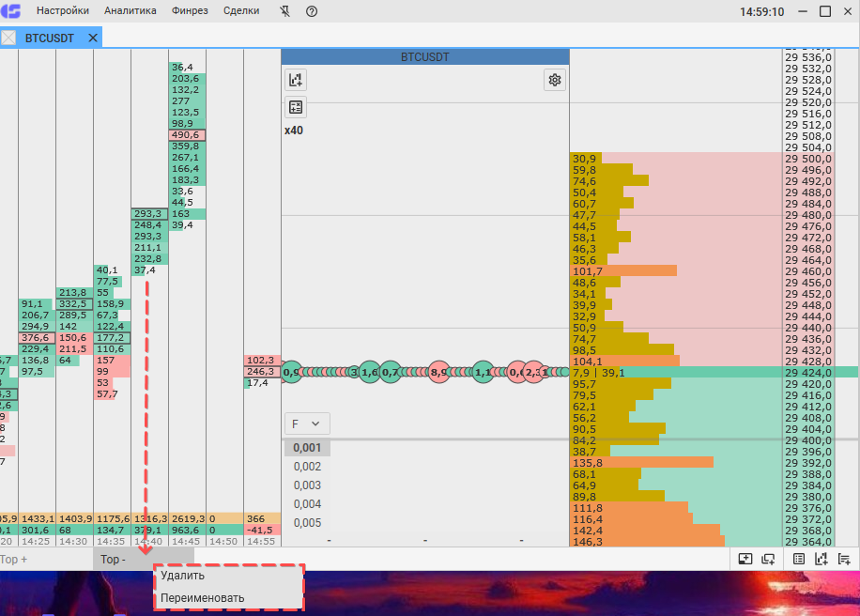Click the 135,8 order book volume
860x616 pixels.
(x=588, y=463)
